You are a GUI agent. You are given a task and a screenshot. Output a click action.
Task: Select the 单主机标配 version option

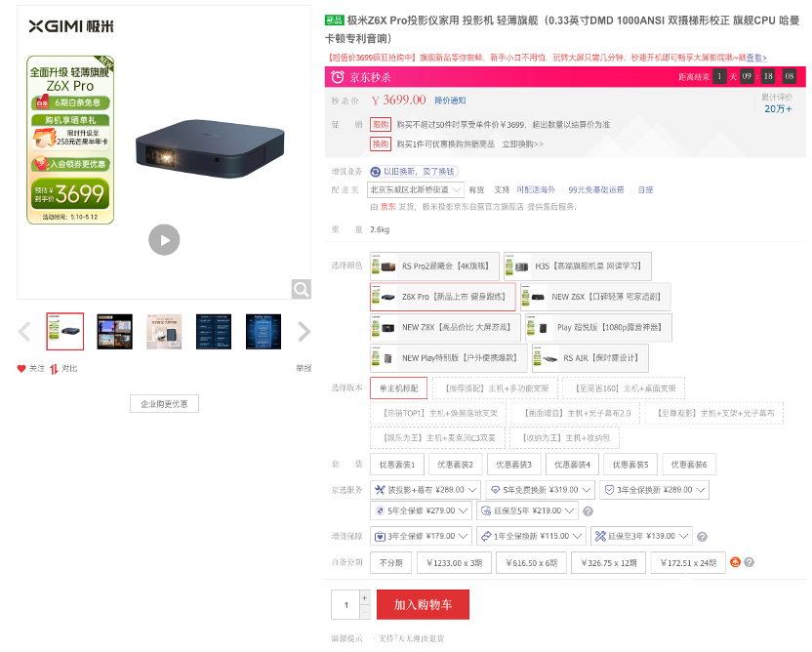[x=399, y=388]
